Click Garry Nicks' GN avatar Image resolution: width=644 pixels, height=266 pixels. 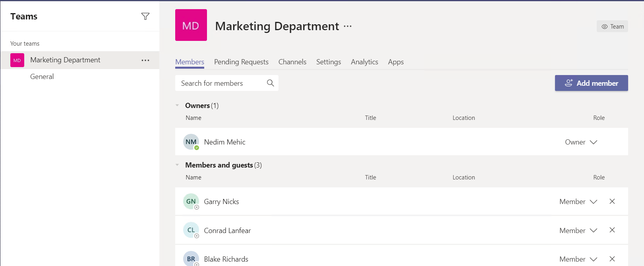(191, 201)
